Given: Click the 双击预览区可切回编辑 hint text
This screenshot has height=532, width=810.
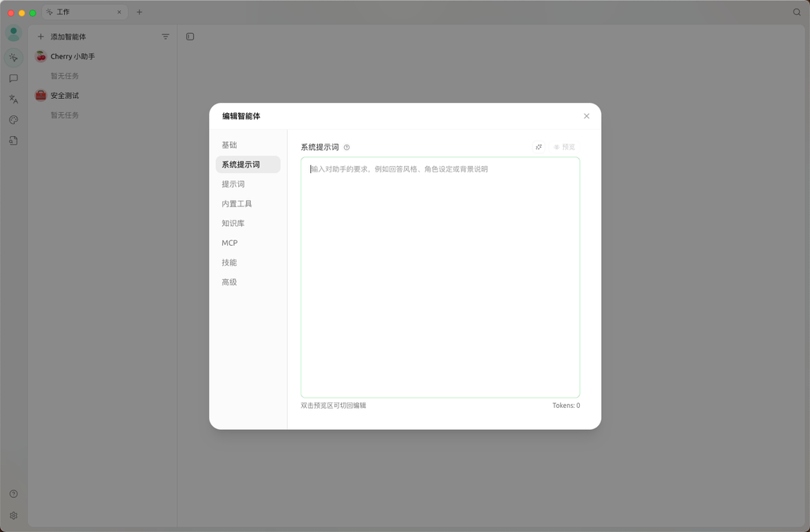Looking at the screenshot, I should [x=333, y=406].
